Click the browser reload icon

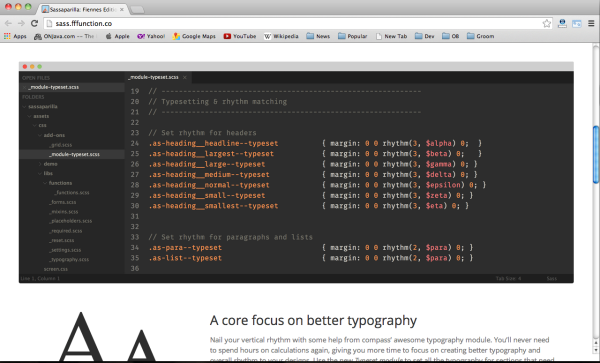[x=34, y=23]
